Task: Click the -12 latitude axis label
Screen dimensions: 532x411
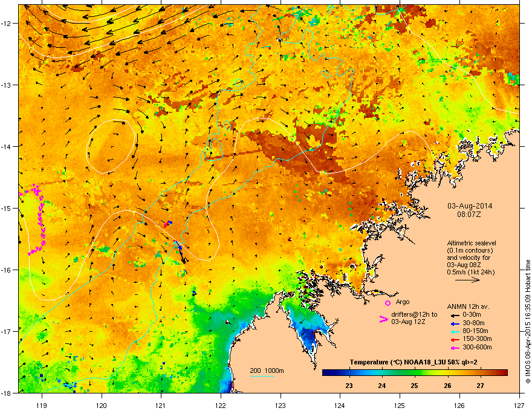Action: coord(6,24)
